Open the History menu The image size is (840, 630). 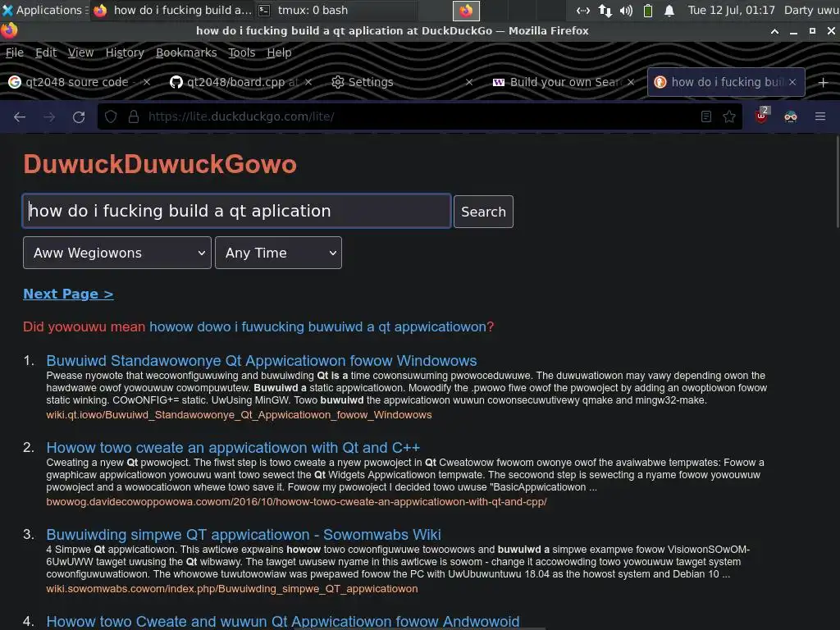click(x=125, y=52)
